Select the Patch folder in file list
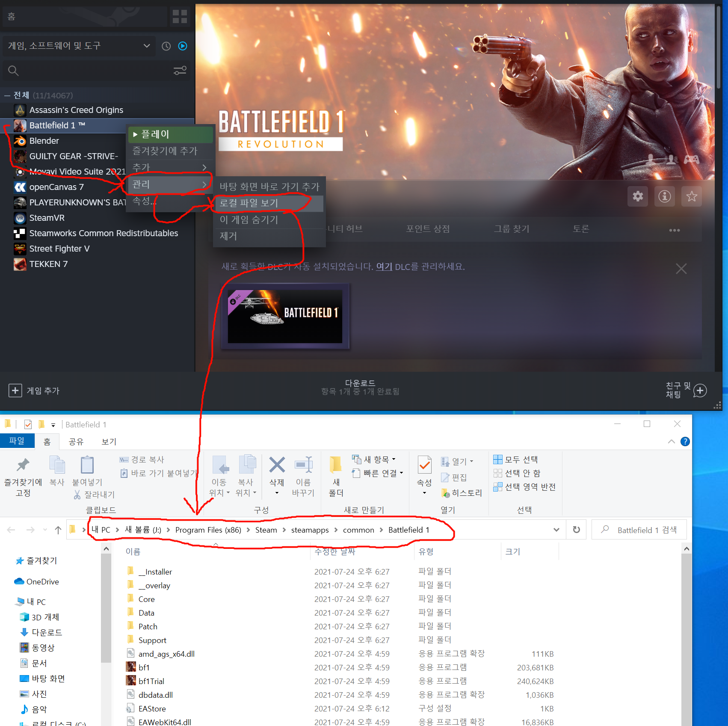Viewport: 728px width, 726px height. point(148,626)
